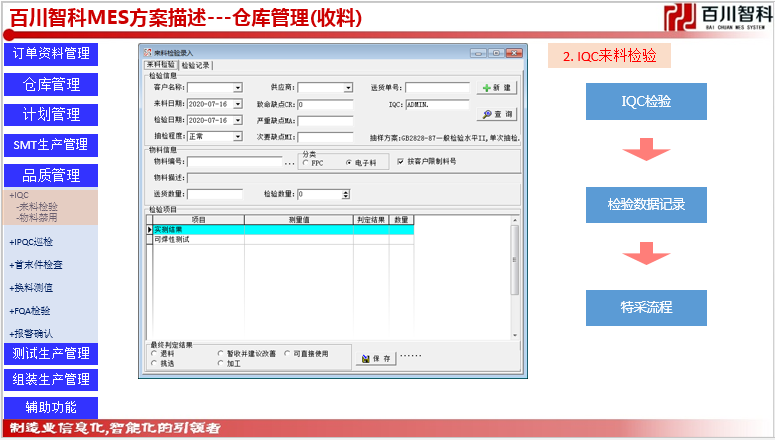The image size is (775, 440).
Task: Click the 物料编号 input field
Action: tap(235, 162)
